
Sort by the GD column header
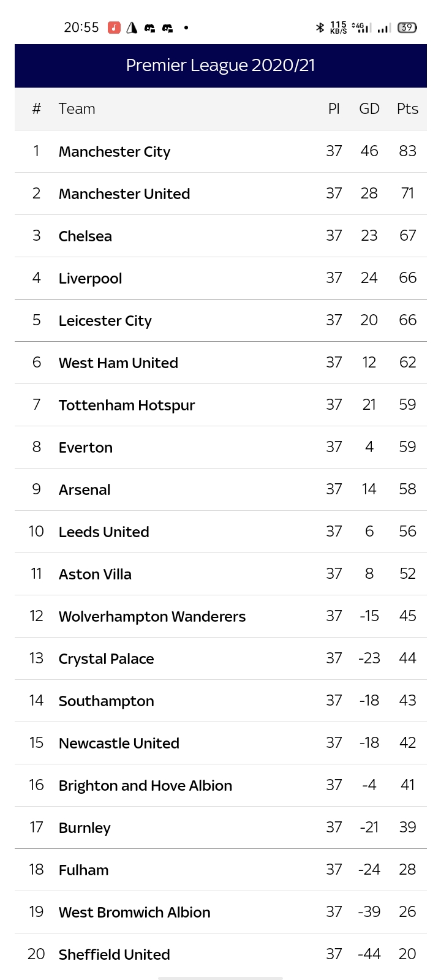(369, 109)
